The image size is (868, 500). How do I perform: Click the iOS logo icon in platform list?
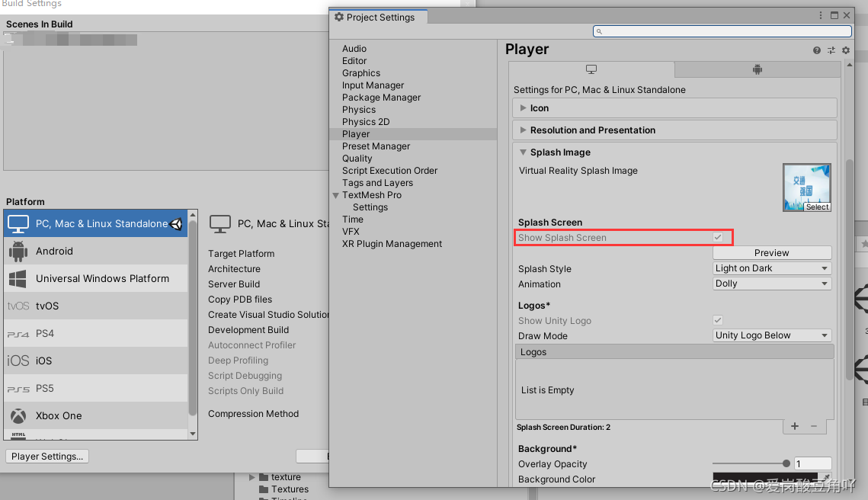click(18, 361)
